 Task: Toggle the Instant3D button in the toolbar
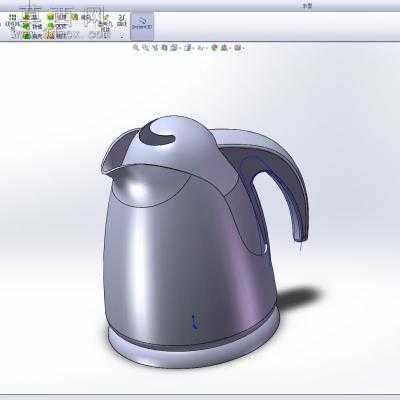(x=141, y=26)
